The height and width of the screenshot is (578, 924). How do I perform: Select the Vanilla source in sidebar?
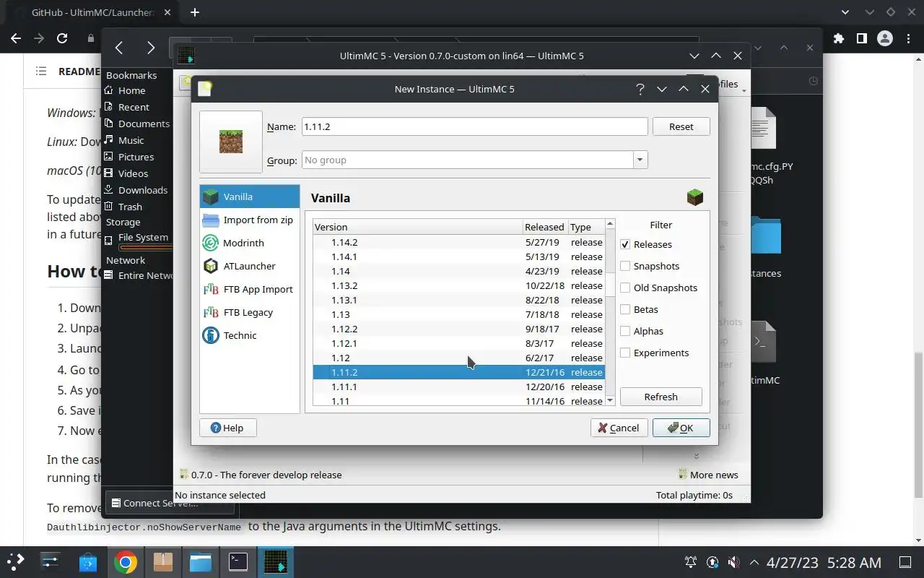(x=249, y=197)
